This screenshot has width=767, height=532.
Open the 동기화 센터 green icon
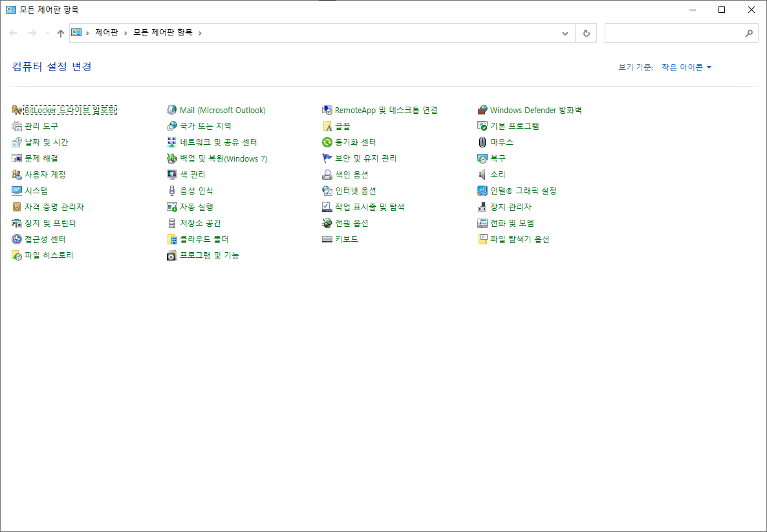pos(327,142)
